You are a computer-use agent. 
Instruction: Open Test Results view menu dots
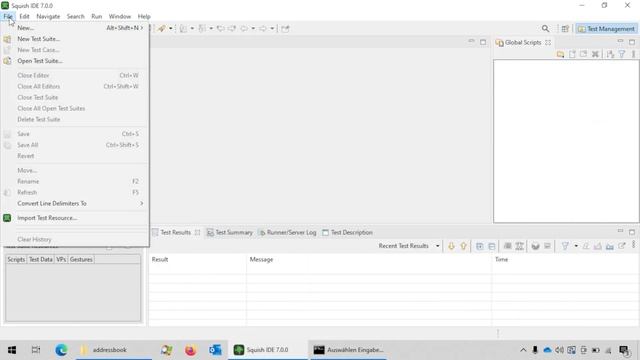tap(633, 245)
